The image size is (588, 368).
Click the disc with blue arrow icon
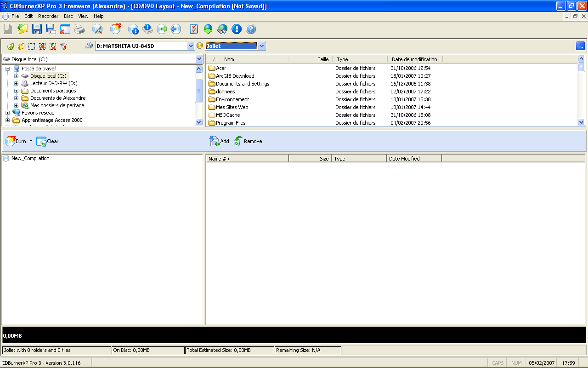pyautogui.click(x=175, y=29)
